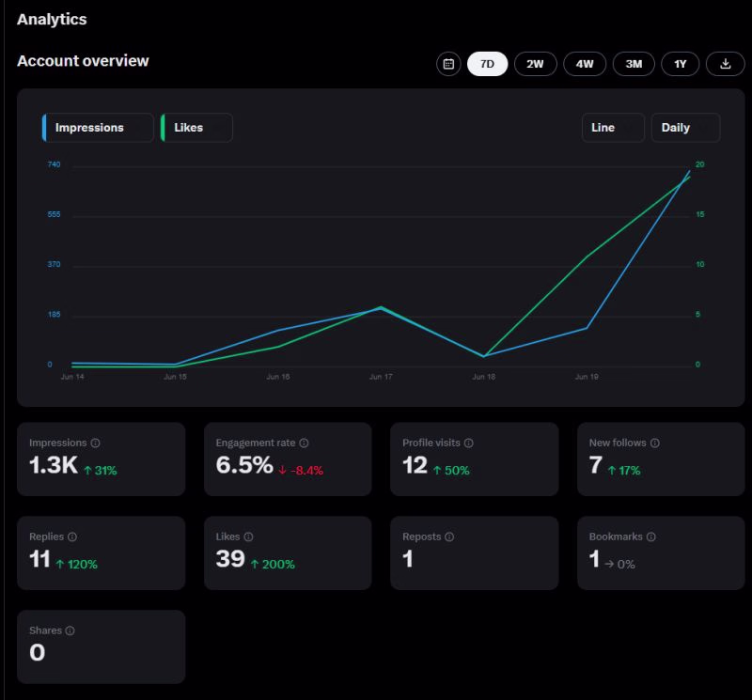Click the info icon beside Engagement rate
This screenshot has height=700, width=752.
[304, 443]
